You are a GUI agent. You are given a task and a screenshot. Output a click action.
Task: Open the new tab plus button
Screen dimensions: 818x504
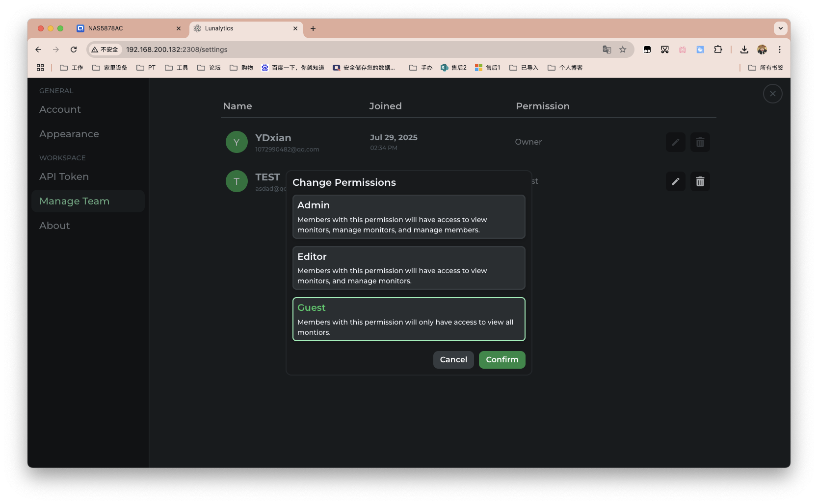click(313, 28)
